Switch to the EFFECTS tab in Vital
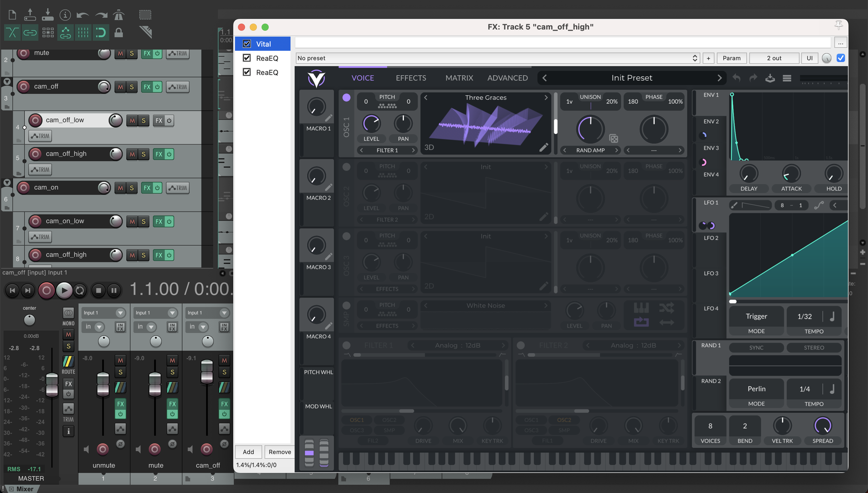The width and height of the screenshot is (868, 493). [x=411, y=78]
